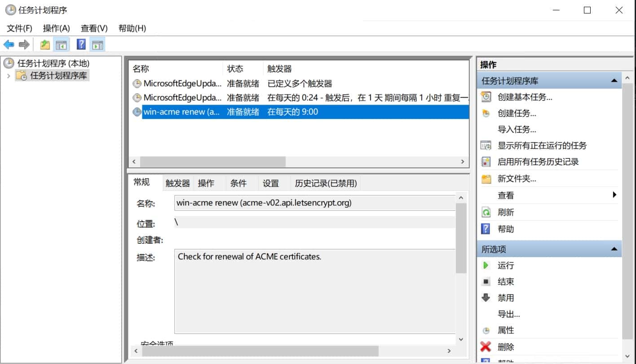Click the 刷新 refresh icon

pyautogui.click(x=486, y=212)
